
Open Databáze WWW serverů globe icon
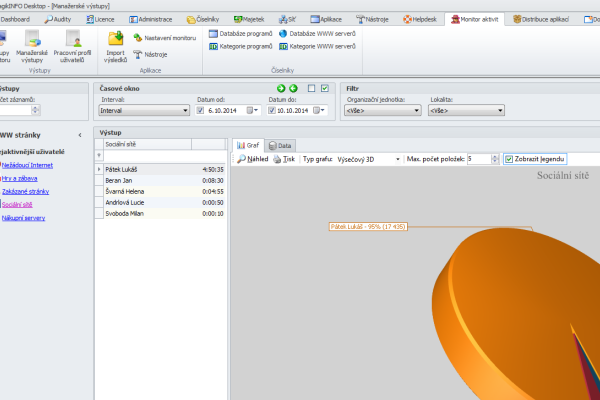coord(283,34)
